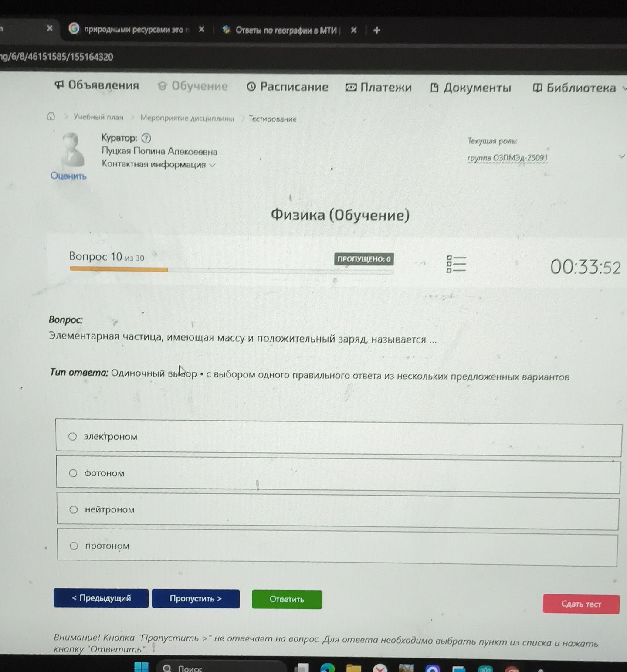Screen dimensions: 627x672
Task: Open the 'Платежи' menu item
Action: coord(378,87)
